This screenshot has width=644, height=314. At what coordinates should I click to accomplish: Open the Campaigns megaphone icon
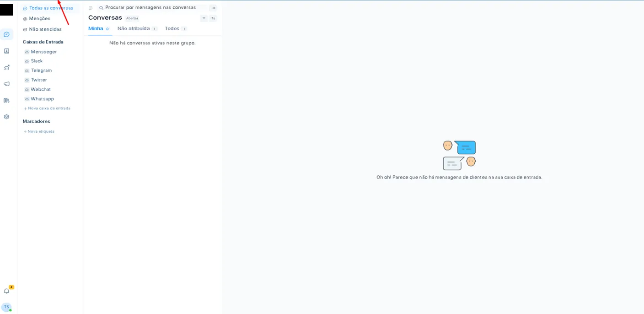(x=6, y=84)
